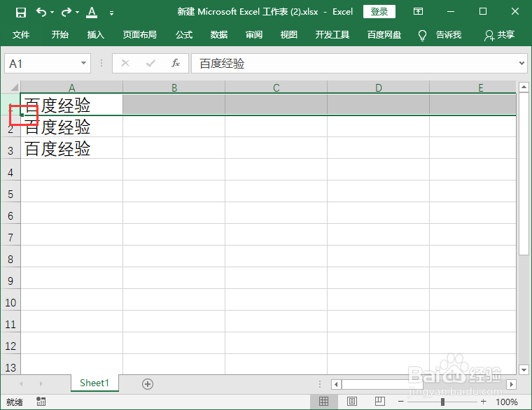Image resolution: width=532 pixels, height=410 pixels.
Task: Switch to the 视图 tab
Action: click(x=289, y=34)
